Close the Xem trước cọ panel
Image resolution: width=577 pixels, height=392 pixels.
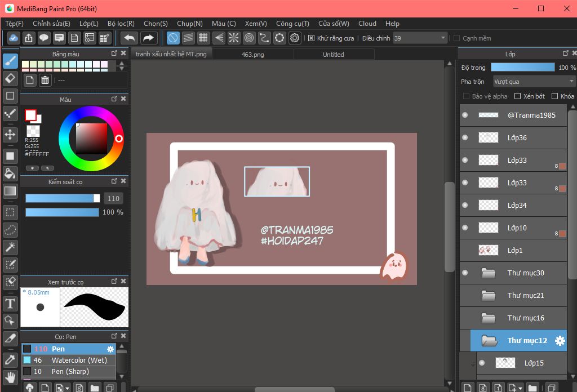pyautogui.click(x=123, y=281)
